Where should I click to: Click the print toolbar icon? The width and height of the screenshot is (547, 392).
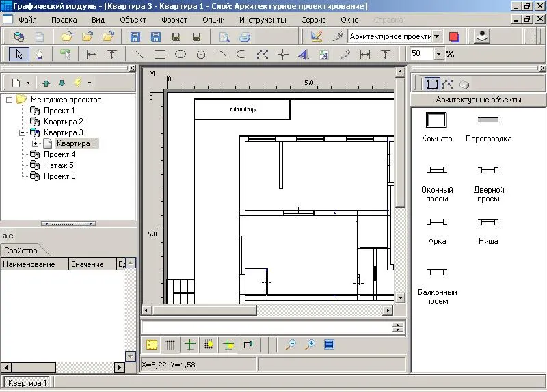coord(245,37)
